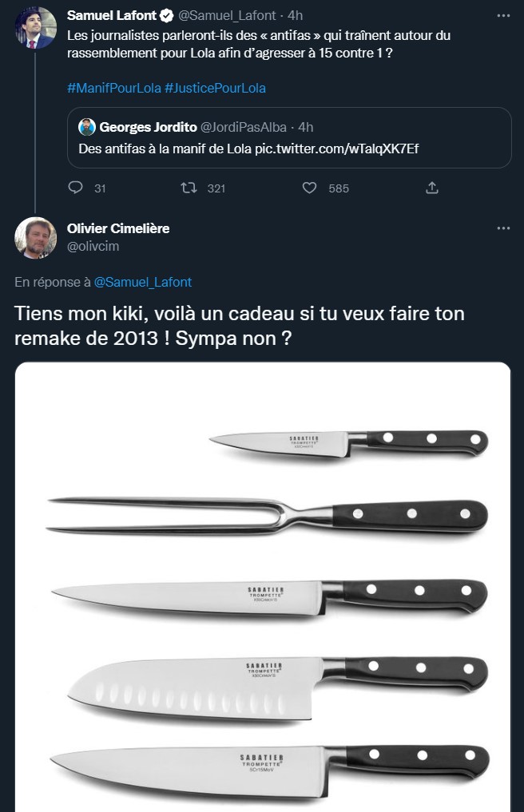This screenshot has height=812, width=524.
Task: Open the three-dot menu on Olivier Cimelière's tweet
Action: pyautogui.click(x=503, y=228)
